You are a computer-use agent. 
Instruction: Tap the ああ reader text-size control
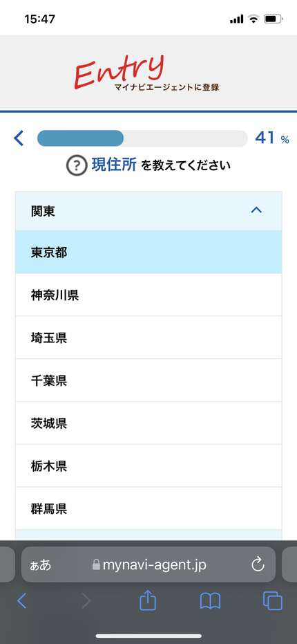point(41,565)
